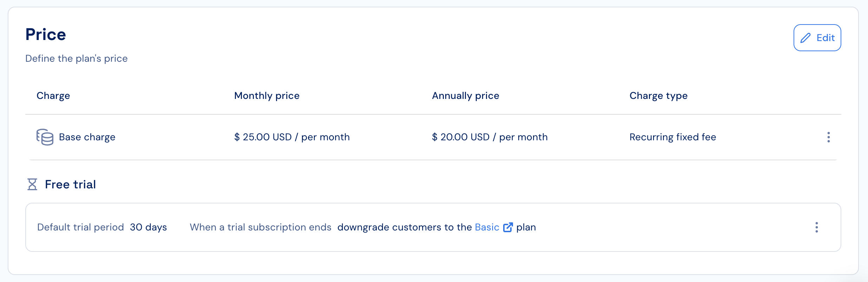868x282 pixels.
Task: Select the Base charge label
Action: tap(87, 137)
